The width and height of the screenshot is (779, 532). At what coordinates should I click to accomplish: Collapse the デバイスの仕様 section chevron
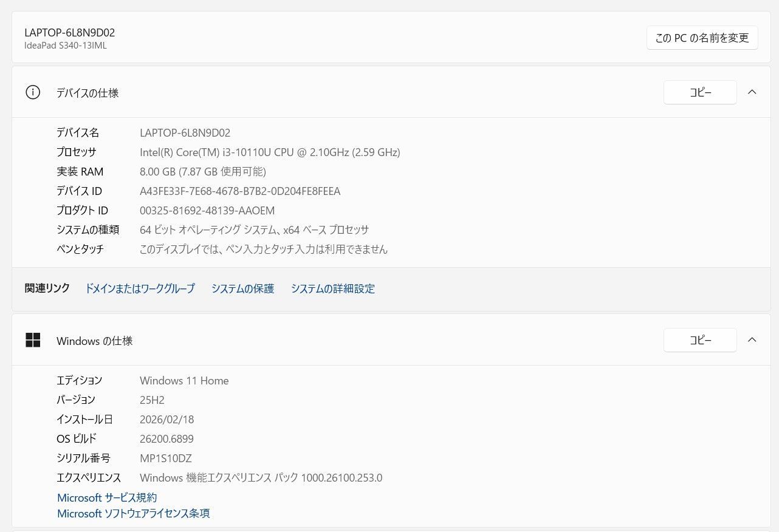(x=752, y=92)
